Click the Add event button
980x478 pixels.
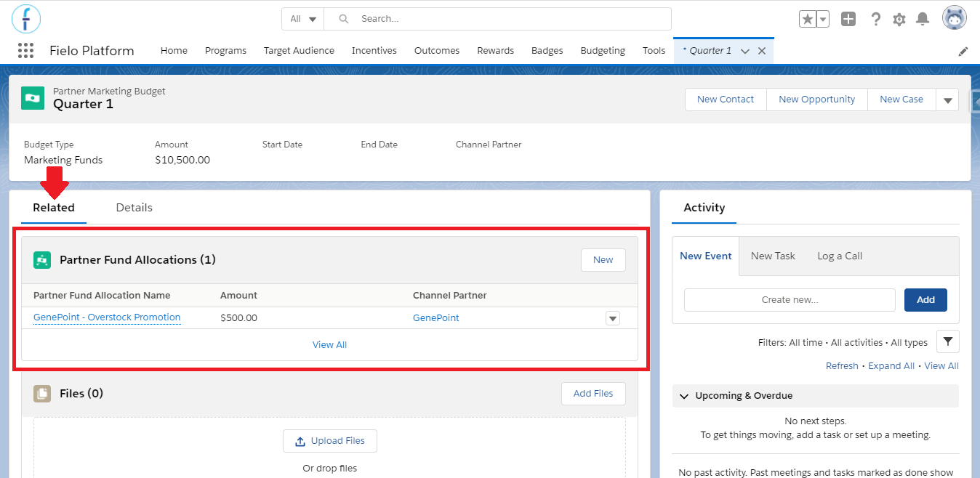[x=925, y=299]
